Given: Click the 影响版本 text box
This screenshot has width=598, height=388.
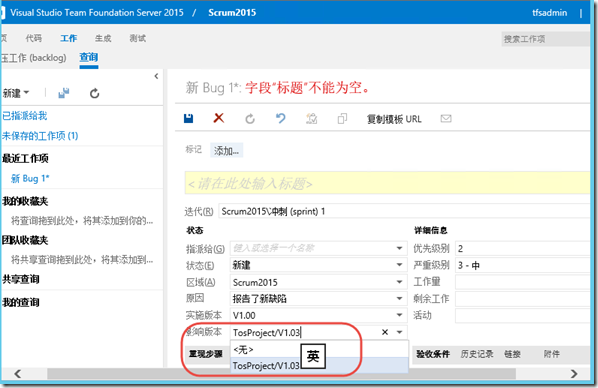Looking at the screenshot, I should coord(305,332).
